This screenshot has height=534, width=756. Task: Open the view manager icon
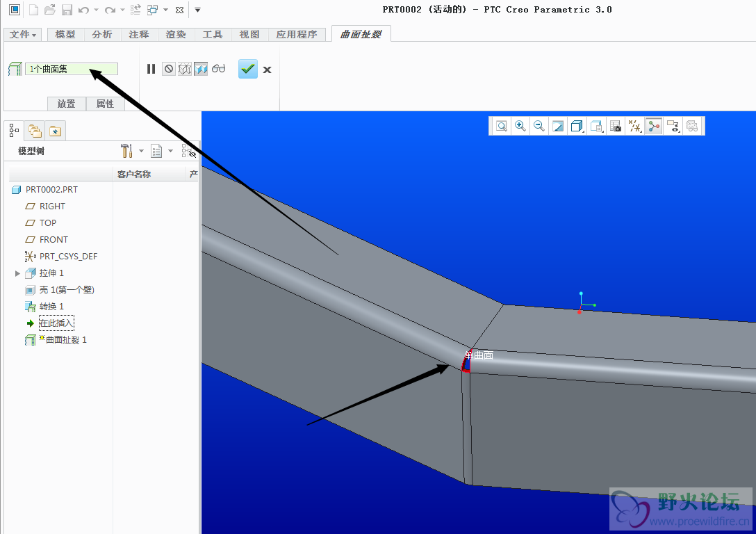(615, 127)
